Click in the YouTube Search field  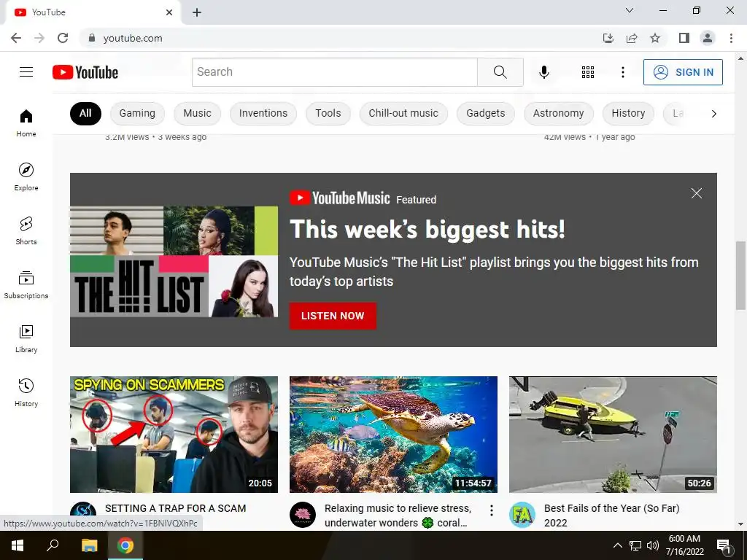[x=335, y=72]
